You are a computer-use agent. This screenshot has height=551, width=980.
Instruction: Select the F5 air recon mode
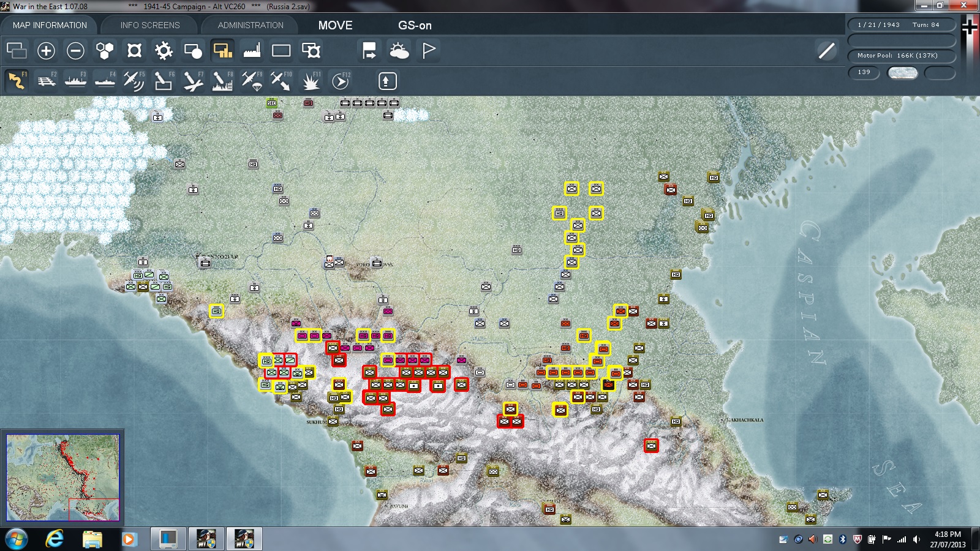click(x=134, y=81)
